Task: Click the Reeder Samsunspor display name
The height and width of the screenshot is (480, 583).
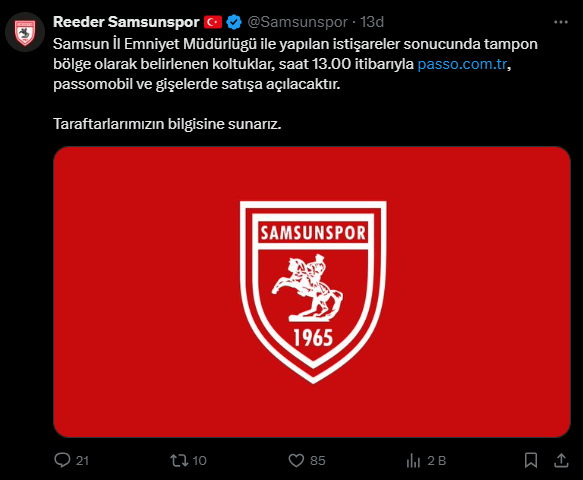Action: [126, 22]
